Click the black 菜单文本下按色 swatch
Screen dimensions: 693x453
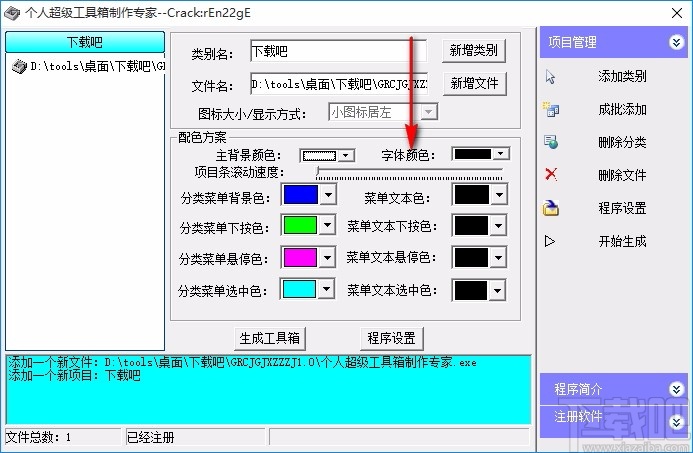pos(471,226)
